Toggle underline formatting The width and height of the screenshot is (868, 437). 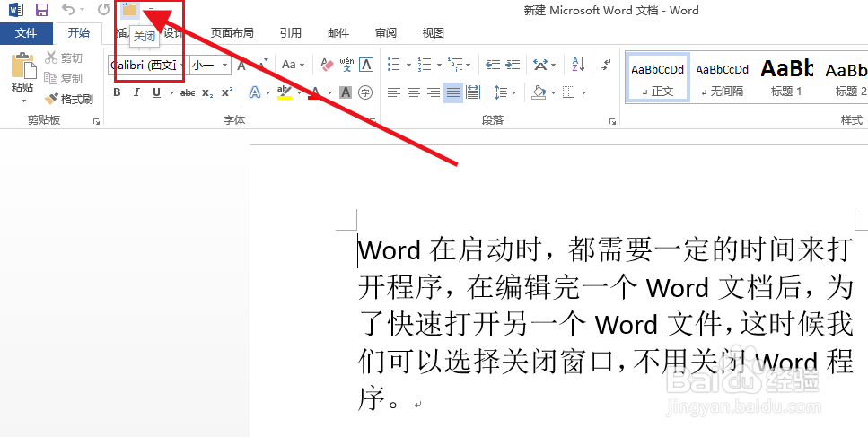(x=157, y=92)
